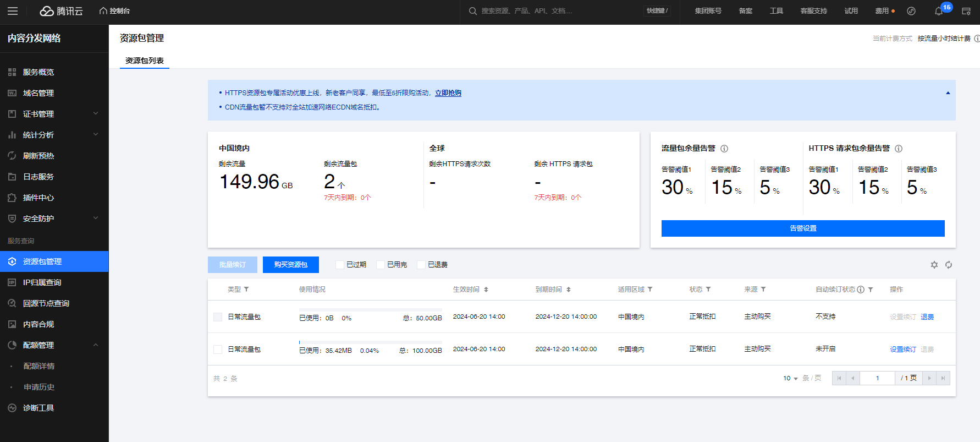Click the top bar window panel icon
This screenshot has width=980, height=442.
(966, 11)
